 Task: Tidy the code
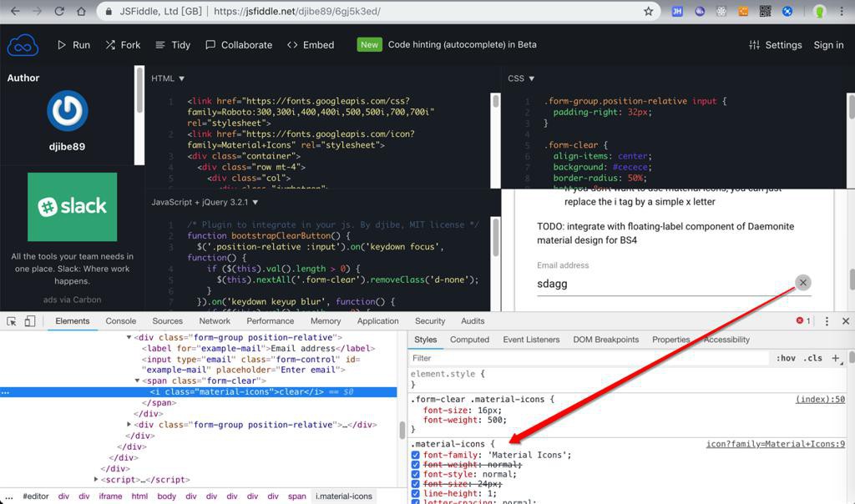[x=173, y=45]
